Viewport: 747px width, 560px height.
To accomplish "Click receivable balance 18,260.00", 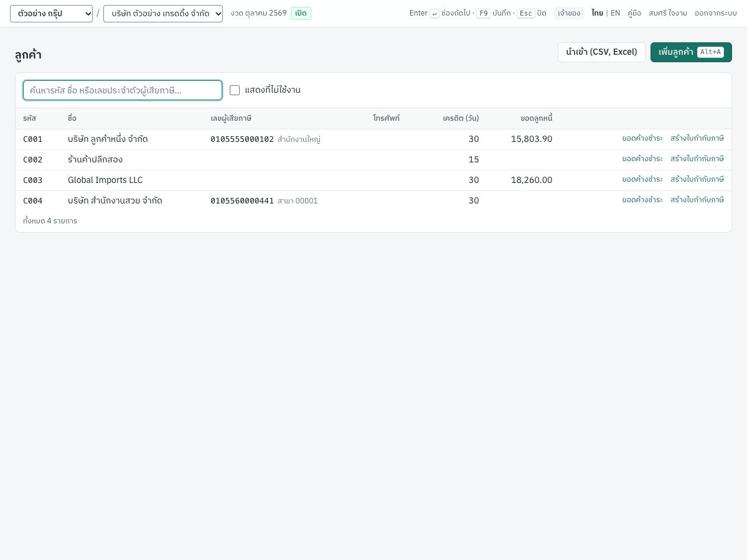I will (x=532, y=180).
